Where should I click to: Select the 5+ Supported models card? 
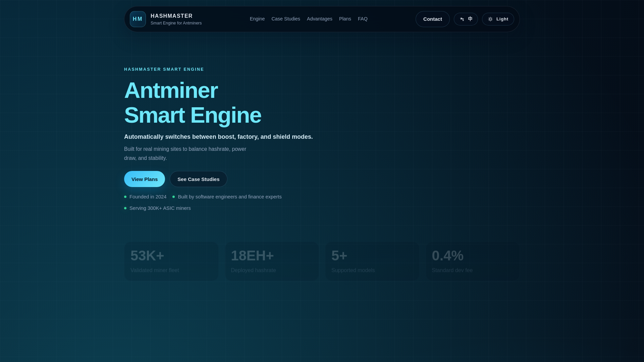372,261
